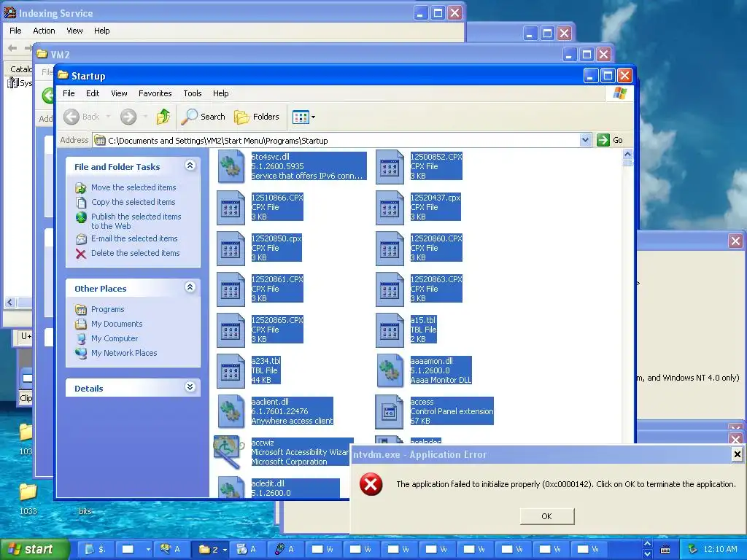The image size is (747, 560).
Task: Click the Back arrow in Startup toolbar
Action: pos(71,117)
